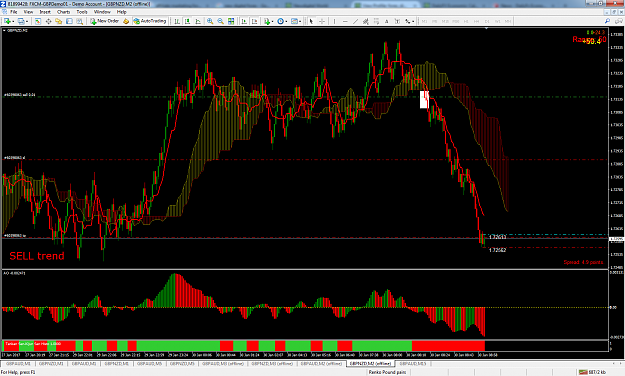This screenshot has width=625, height=376.
Task: Toggle chart shift from right edge
Action: pyautogui.click(x=254, y=21)
